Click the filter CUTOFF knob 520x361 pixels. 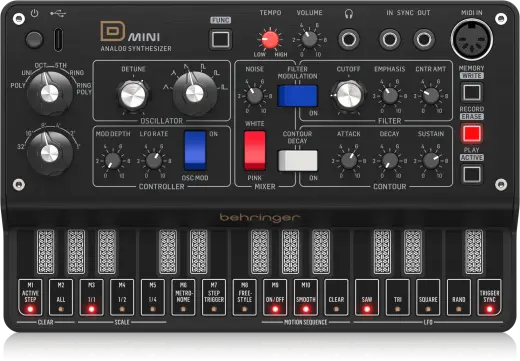[x=348, y=95]
